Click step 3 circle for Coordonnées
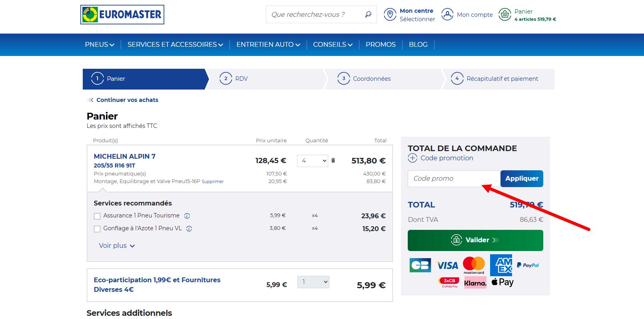Image resolution: width=644 pixels, height=319 pixels. point(344,79)
